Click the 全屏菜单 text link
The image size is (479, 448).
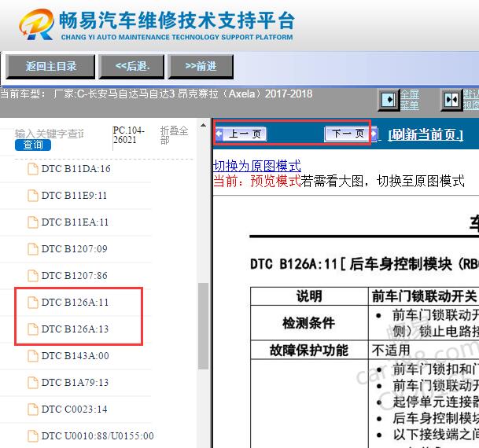pyautogui.click(x=410, y=100)
